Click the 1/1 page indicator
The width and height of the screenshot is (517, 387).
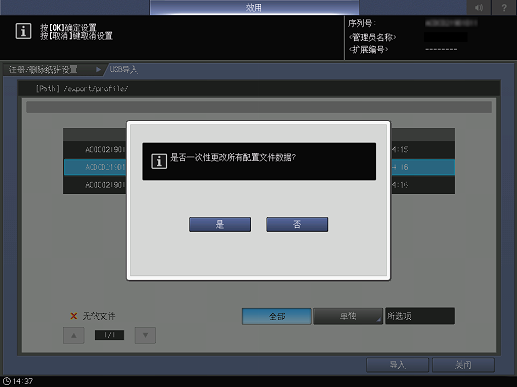pyautogui.click(x=109, y=335)
